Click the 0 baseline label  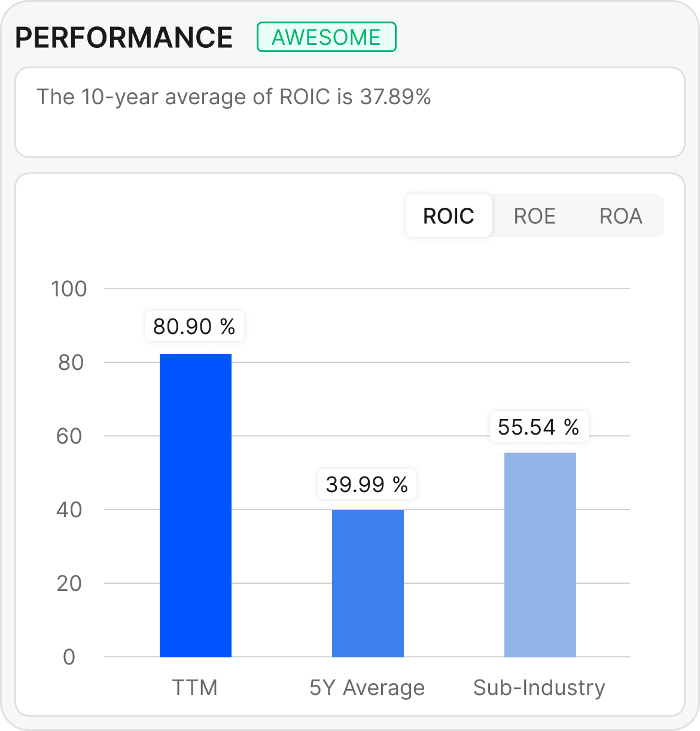(69, 657)
